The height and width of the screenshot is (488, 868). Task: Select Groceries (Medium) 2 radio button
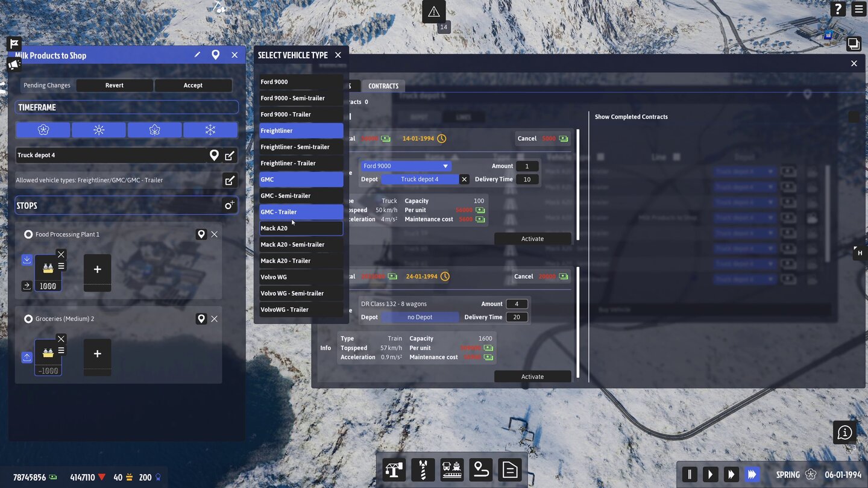28,319
